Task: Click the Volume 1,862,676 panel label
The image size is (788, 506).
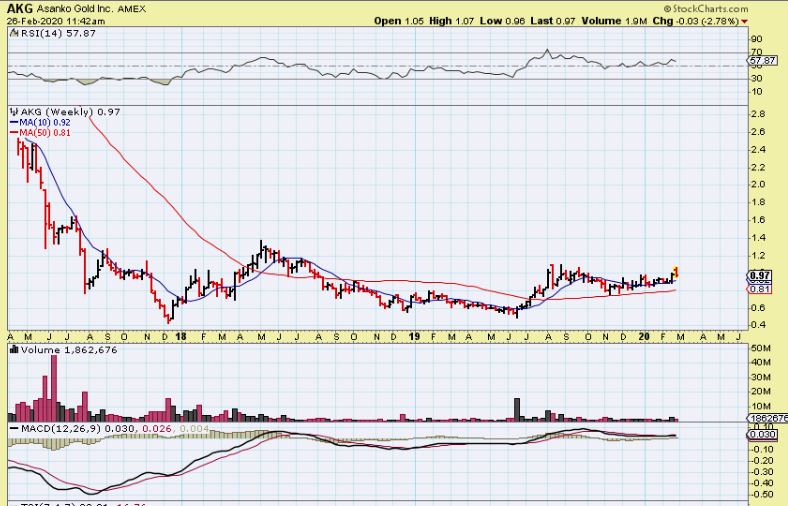Action: coord(69,350)
